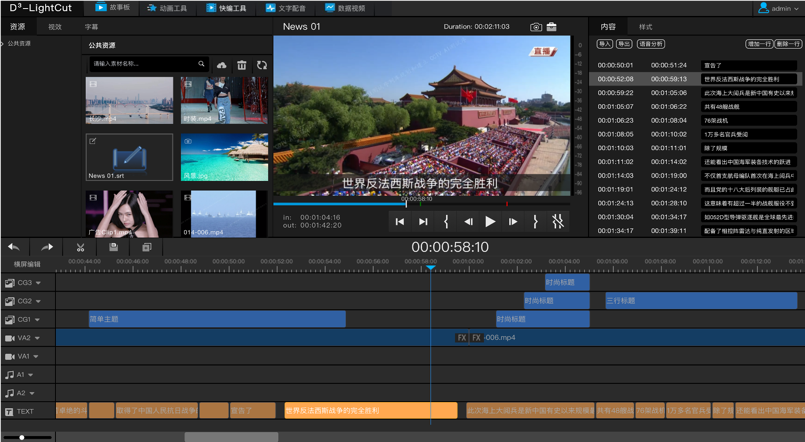
Task: Click the resource name search field
Action: coord(142,64)
